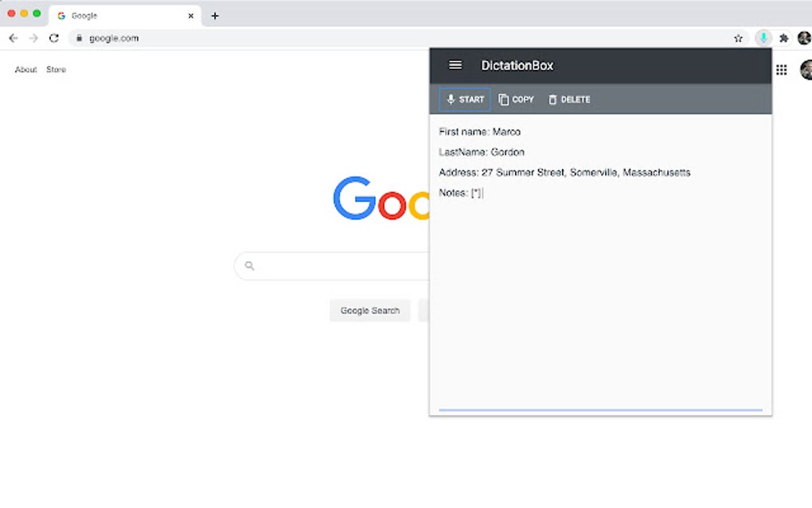Open a new browser tab
Image resolution: width=812 pixels, height=508 pixels.
(215, 16)
